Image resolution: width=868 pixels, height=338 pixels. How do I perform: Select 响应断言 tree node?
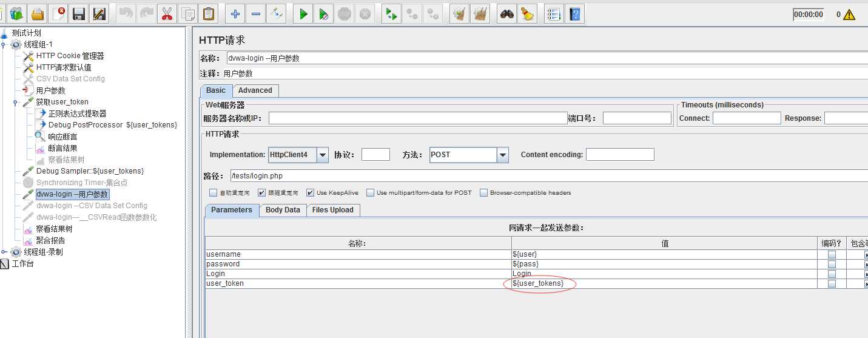tap(62, 137)
